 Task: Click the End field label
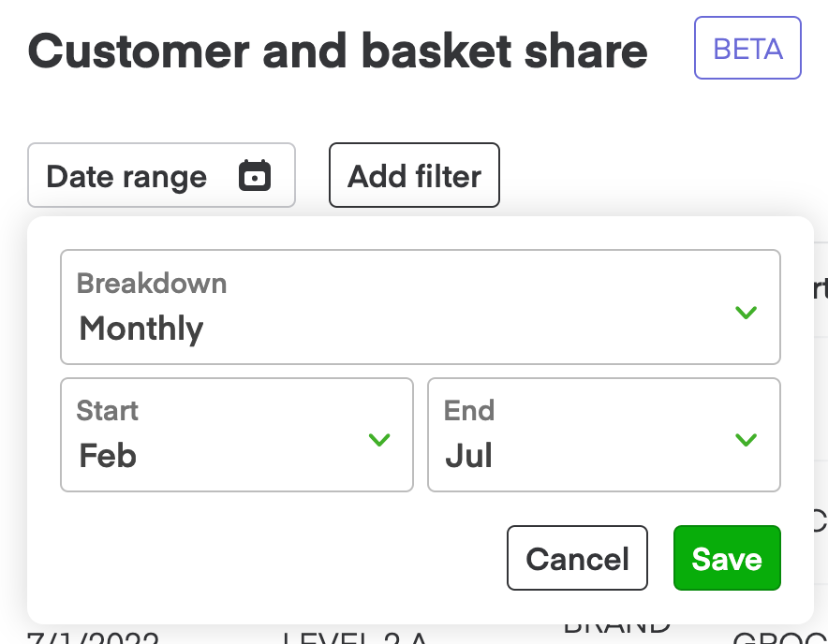point(469,410)
